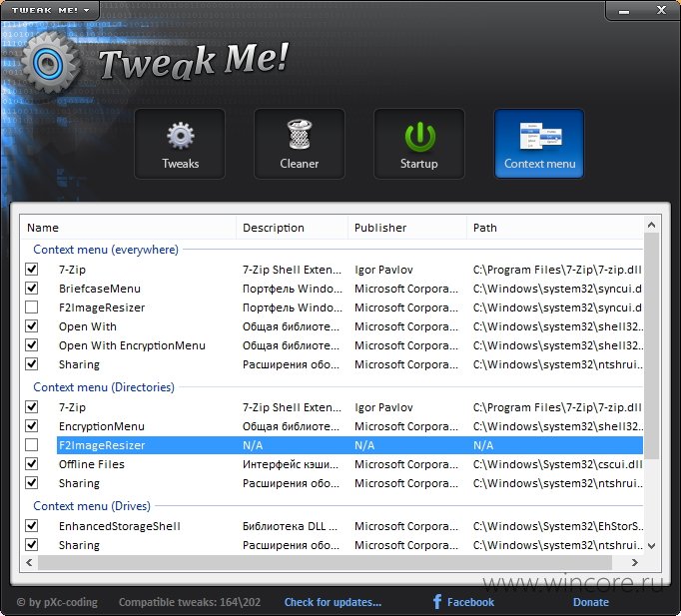Click the horizontal scroll left arrow
681x616 pixels.
[29, 563]
